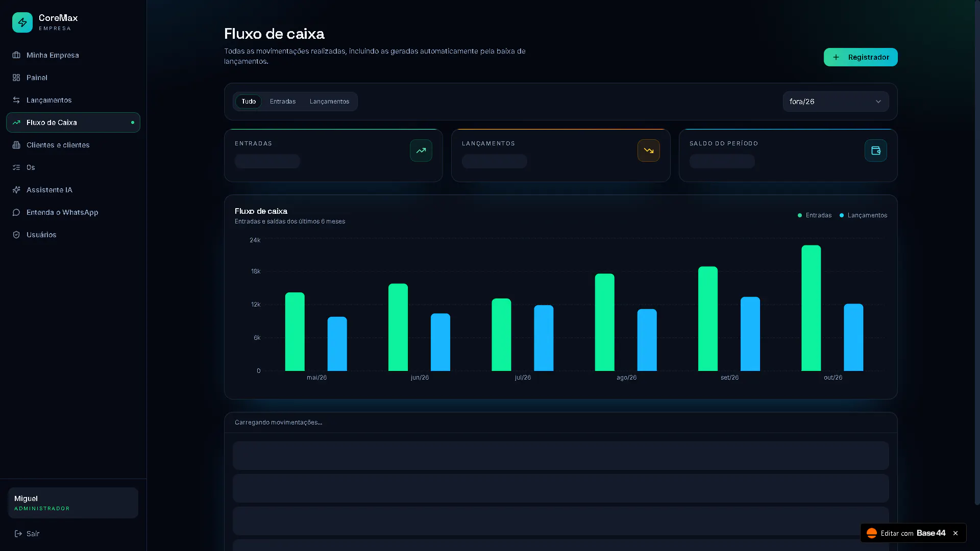
Task: Click the Fluxo de Caixa trend icon
Action: (x=16, y=122)
